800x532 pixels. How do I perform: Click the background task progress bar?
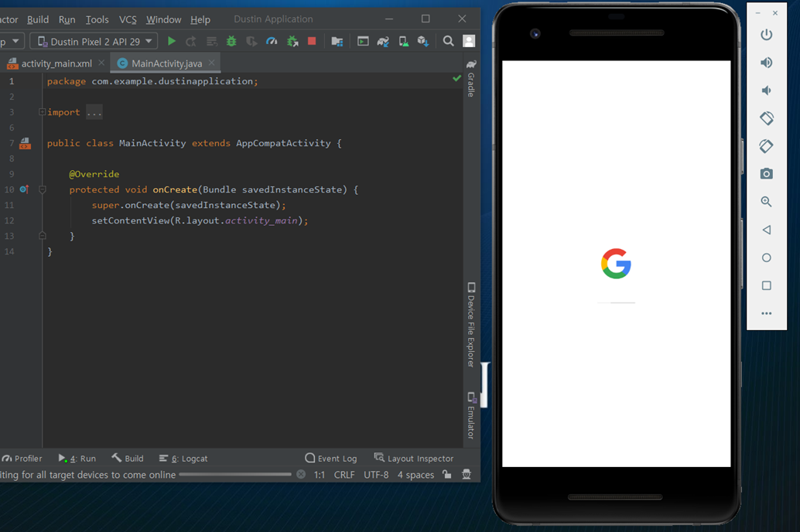tap(235, 474)
